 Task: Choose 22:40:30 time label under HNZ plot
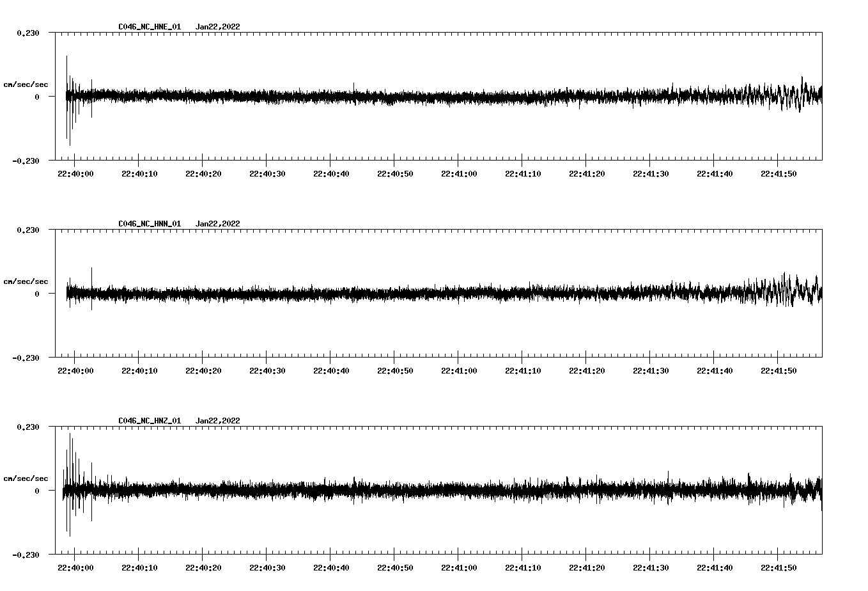click(267, 568)
